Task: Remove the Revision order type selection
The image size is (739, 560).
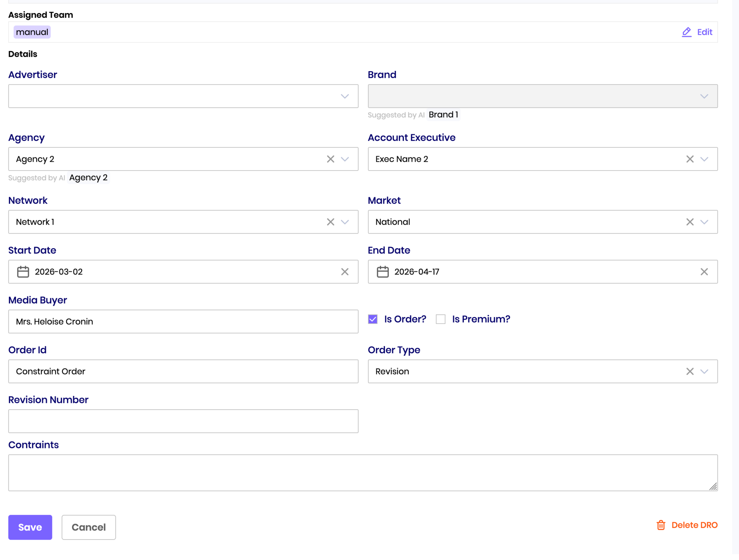Action: click(x=690, y=371)
